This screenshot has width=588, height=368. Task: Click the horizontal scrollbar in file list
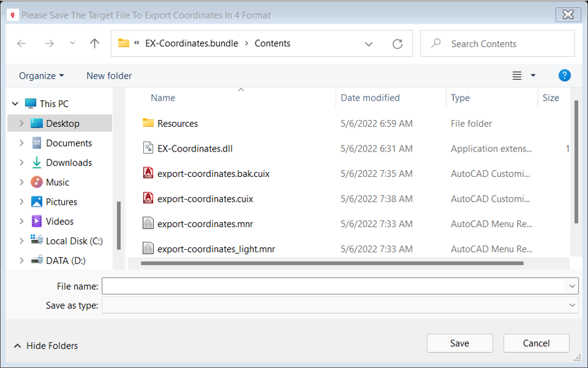point(332,263)
